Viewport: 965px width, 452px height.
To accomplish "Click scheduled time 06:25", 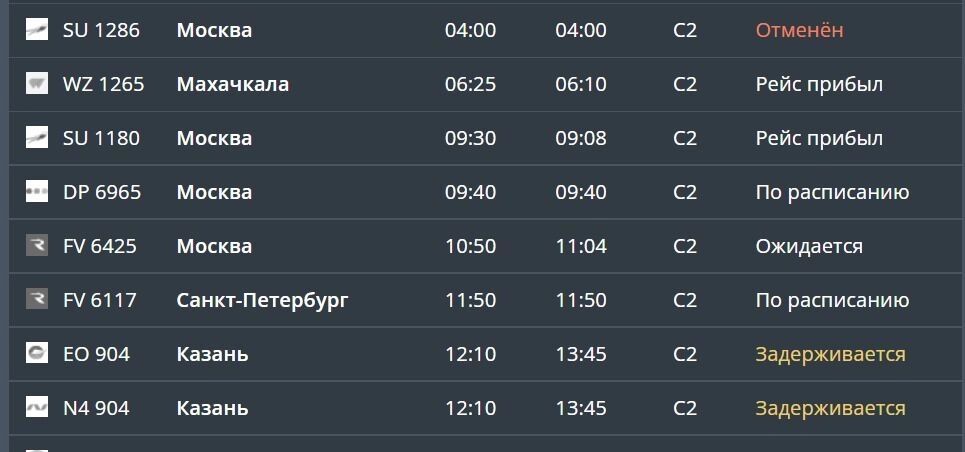I will pyautogui.click(x=470, y=84).
